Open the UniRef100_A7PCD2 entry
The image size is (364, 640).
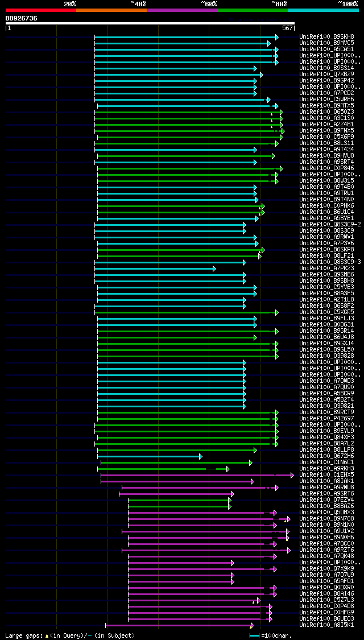tap(326, 93)
